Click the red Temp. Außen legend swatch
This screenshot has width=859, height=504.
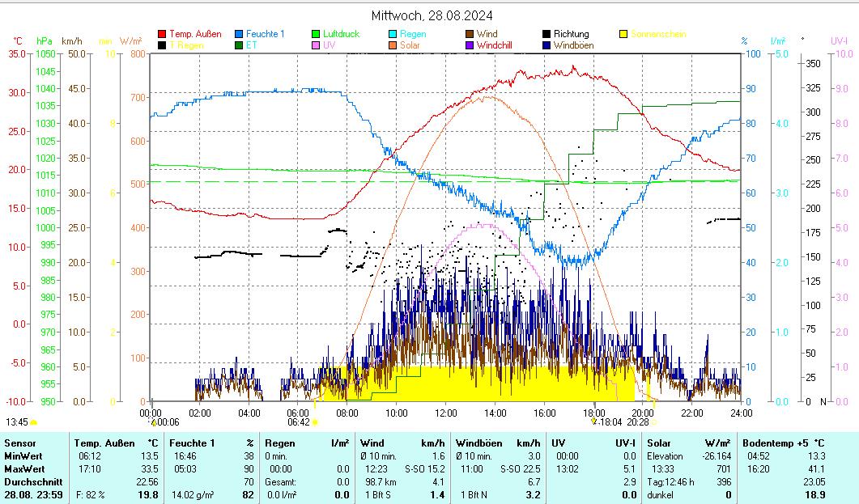click(x=162, y=34)
